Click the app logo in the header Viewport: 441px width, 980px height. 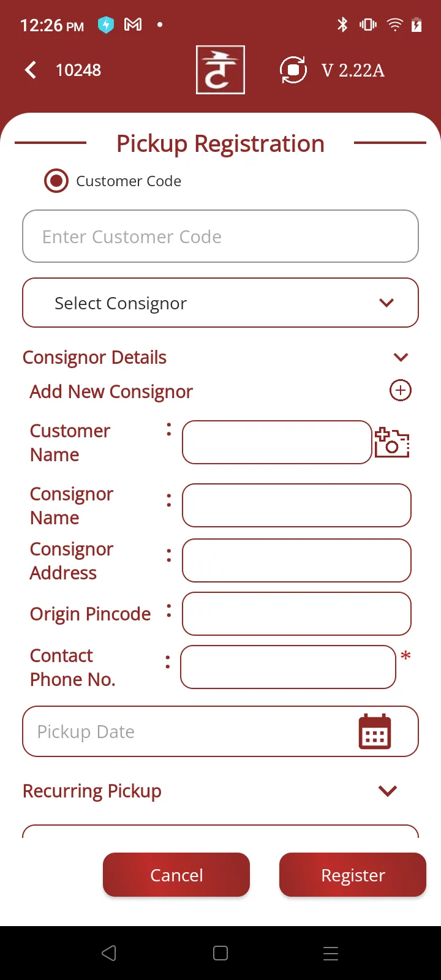point(221,69)
